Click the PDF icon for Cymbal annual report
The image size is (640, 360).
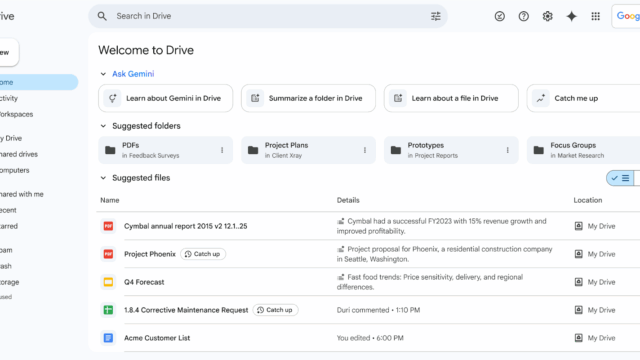pyautogui.click(x=108, y=226)
